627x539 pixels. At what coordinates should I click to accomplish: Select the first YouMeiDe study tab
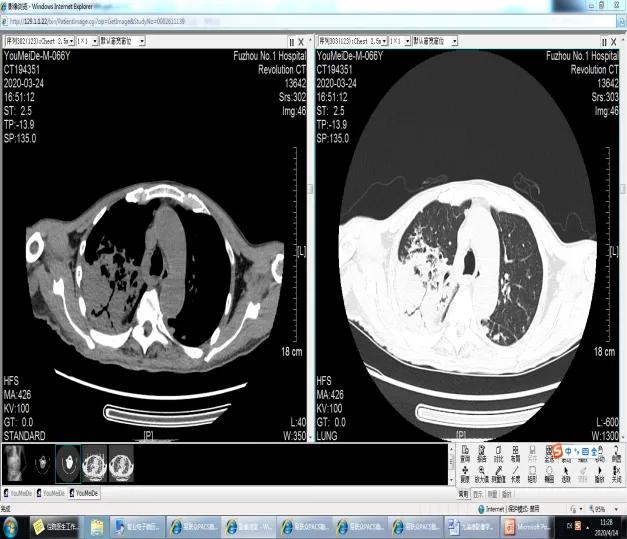click(18, 493)
